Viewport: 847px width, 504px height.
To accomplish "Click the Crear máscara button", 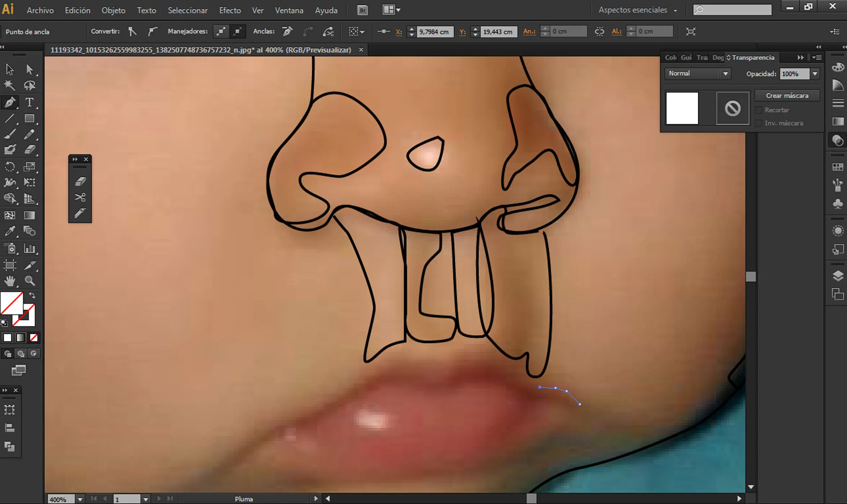I will (787, 96).
